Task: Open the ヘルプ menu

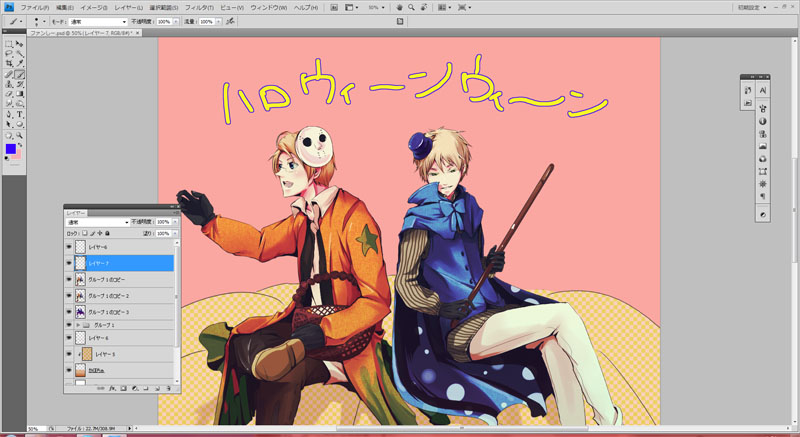Action: (306, 8)
